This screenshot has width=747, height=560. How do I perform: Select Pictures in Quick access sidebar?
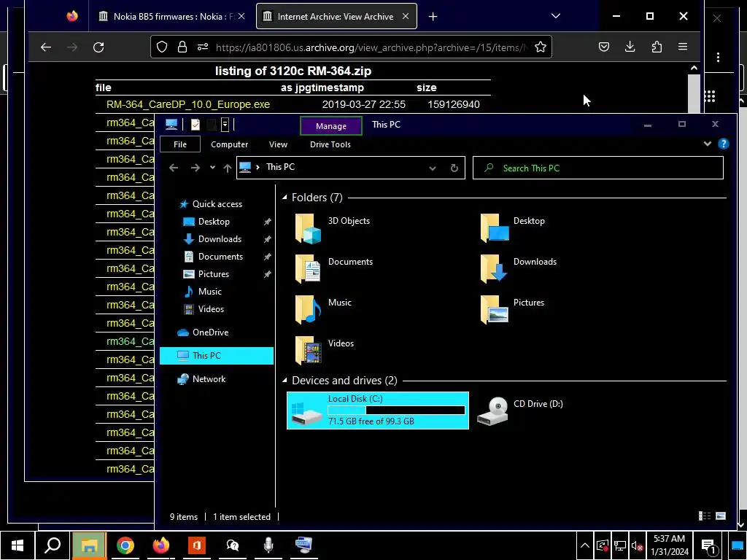click(214, 274)
